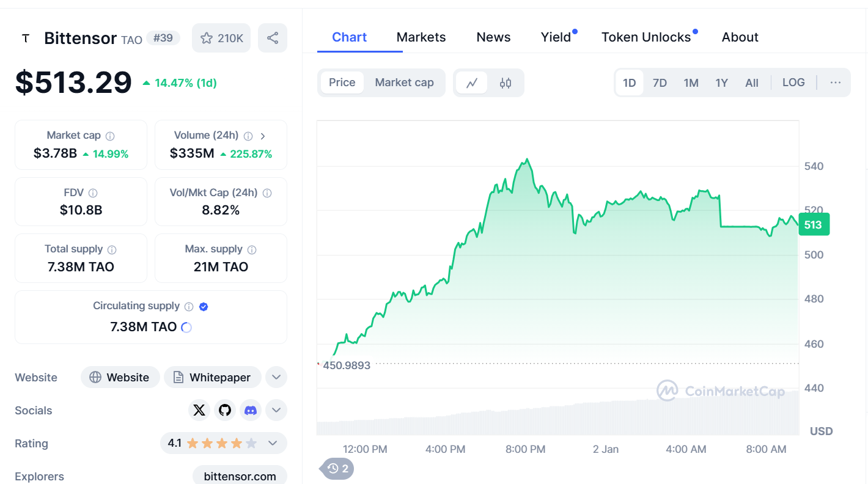Click the 14.47% (1d) change text
The width and height of the screenshot is (868, 484).
point(186,83)
